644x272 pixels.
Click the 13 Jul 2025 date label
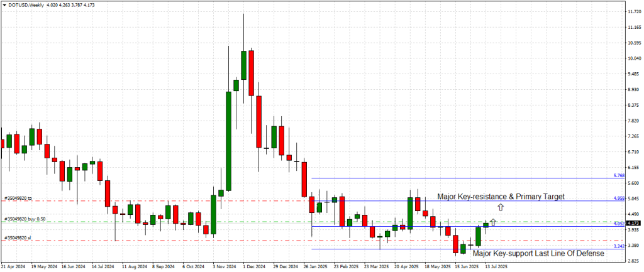[x=497, y=266]
